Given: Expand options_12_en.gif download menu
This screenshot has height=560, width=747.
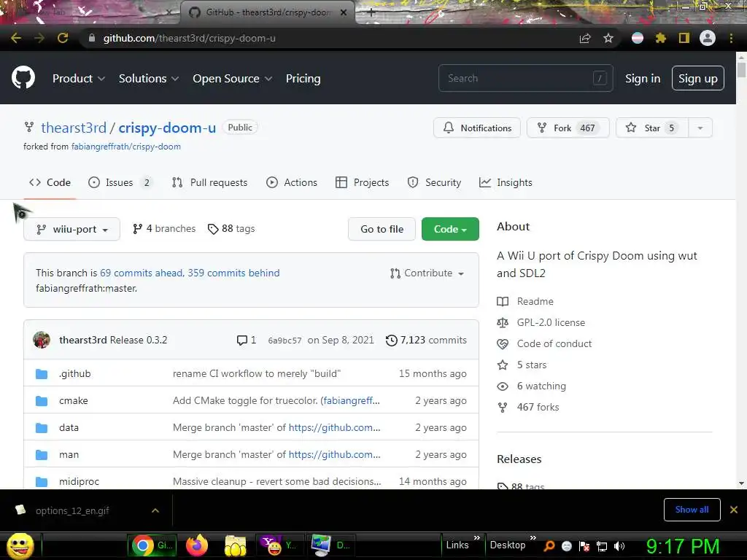Looking at the screenshot, I should [155, 510].
